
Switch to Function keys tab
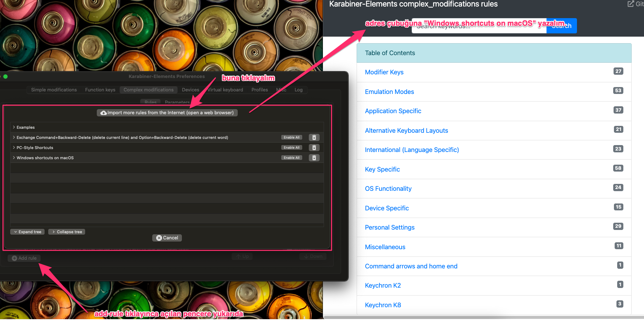pyautogui.click(x=100, y=90)
